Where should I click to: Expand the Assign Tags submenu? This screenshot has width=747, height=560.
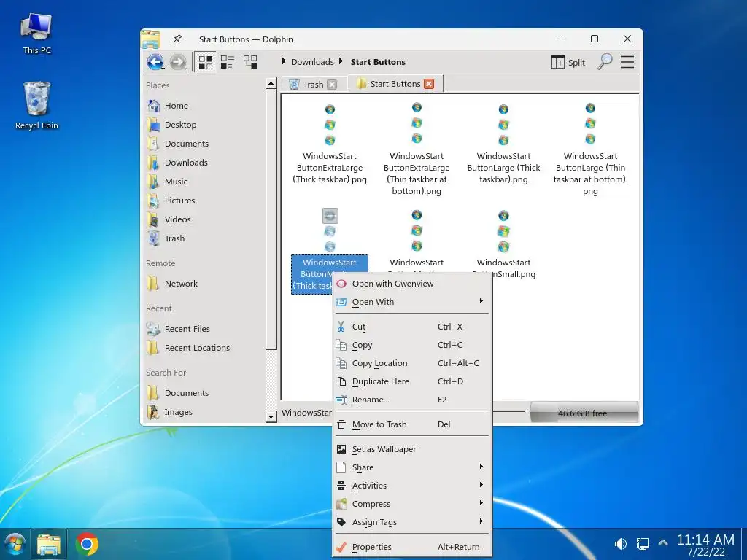coord(413,522)
